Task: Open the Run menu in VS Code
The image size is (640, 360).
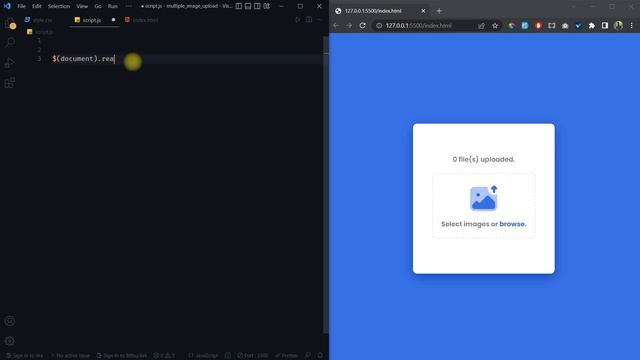Action: [x=113, y=6]
